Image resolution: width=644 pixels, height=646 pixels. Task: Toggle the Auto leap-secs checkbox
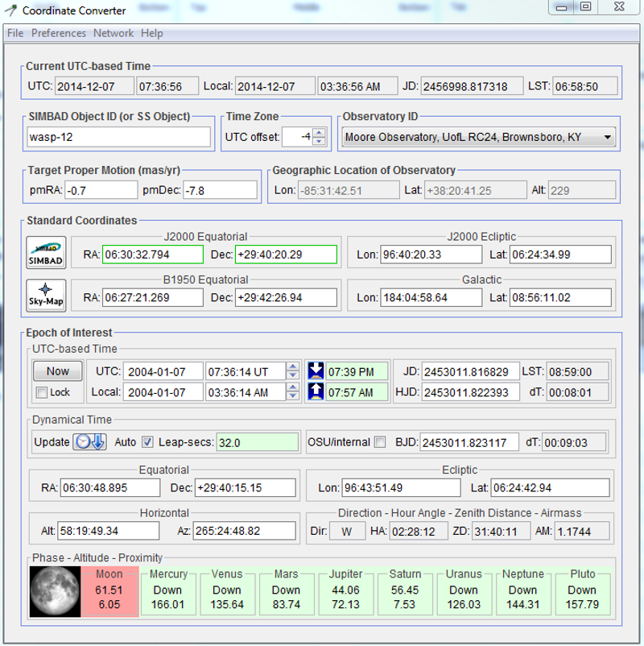coord(147,442)
